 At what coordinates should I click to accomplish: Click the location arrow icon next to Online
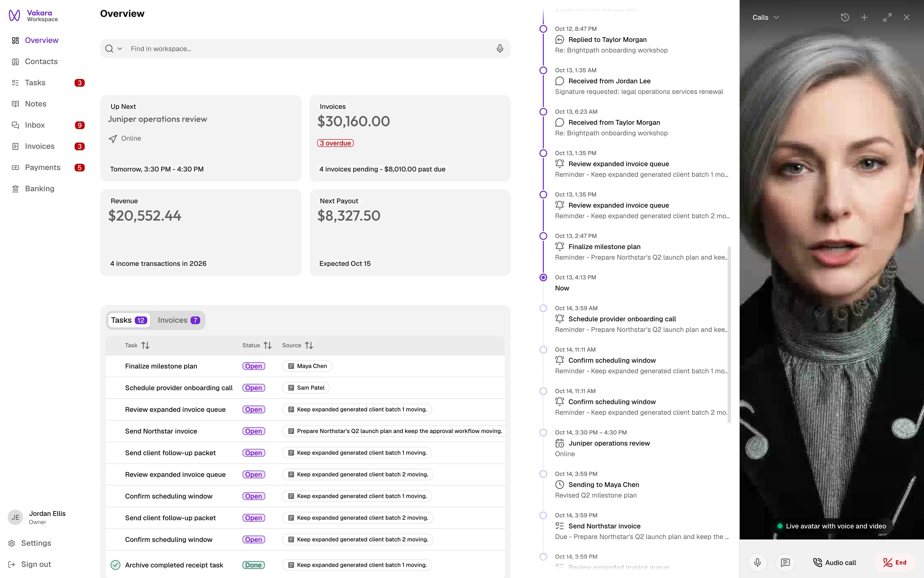(x=113, y=138)
